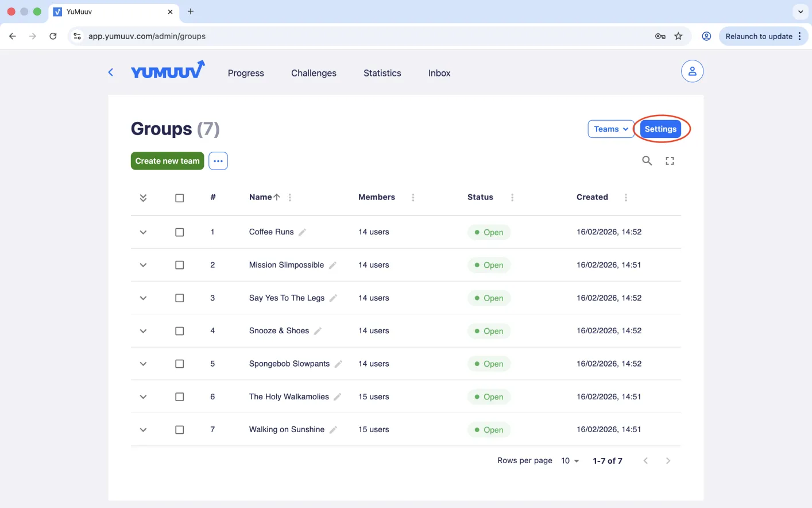The image size is (812, 508).
Task: Click the YuMuuv logo
Action: click(168, 70)
